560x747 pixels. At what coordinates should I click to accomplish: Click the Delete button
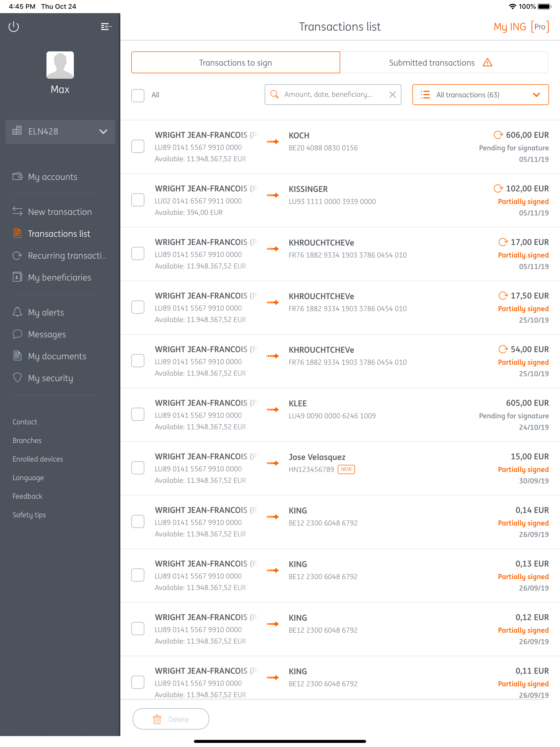point(171,719)
